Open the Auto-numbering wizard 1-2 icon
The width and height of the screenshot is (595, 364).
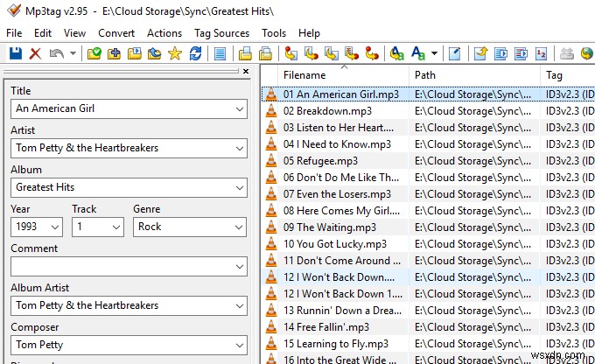click(x=541, y=53)
